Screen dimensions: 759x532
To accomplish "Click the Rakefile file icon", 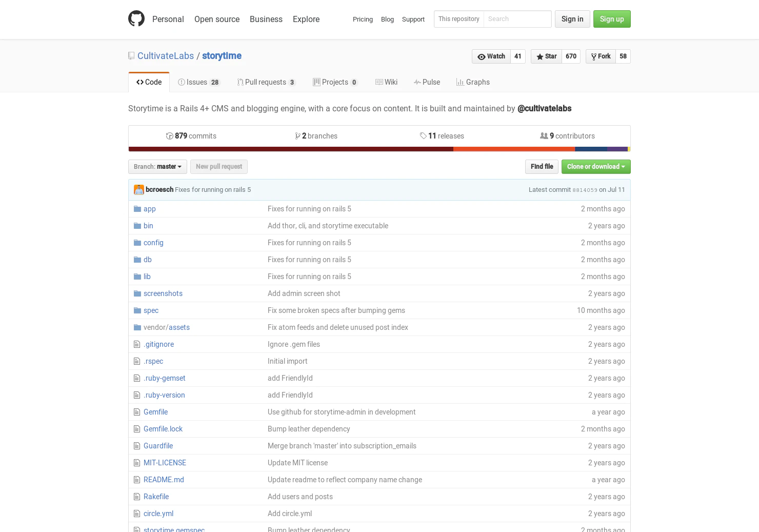I will (137, 497).
